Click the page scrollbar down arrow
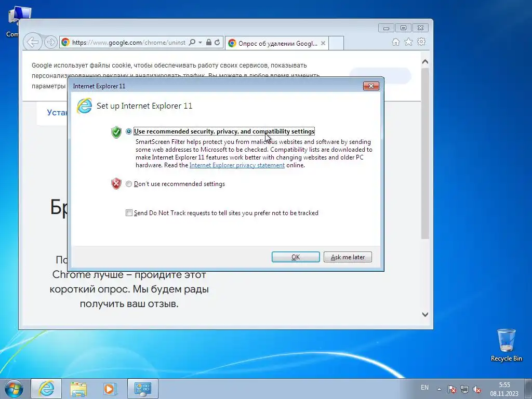532x399 pixels. tap(425, 314)
